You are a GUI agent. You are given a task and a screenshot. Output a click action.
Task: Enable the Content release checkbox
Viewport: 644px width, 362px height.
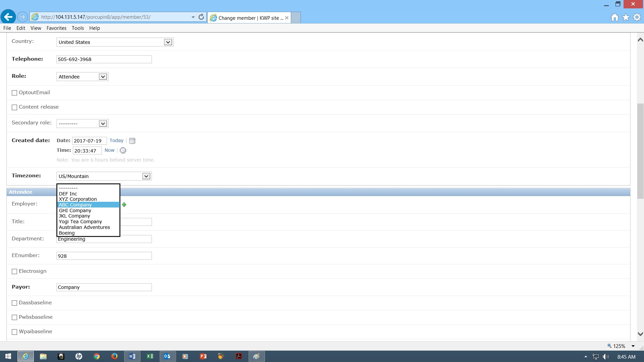[x=15, y=107]
